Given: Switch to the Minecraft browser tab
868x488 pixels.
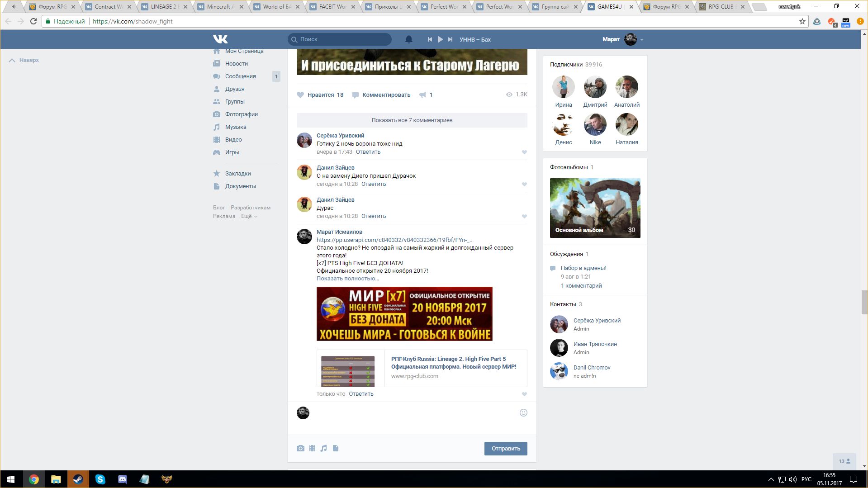Looking at the screenshot, I should coord(220,7).
